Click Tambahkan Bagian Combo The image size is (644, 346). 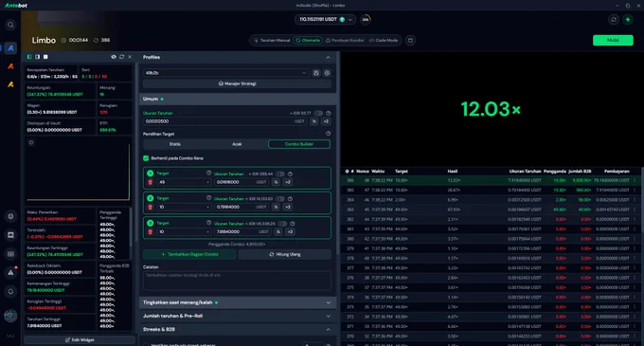tap(189, 254)
